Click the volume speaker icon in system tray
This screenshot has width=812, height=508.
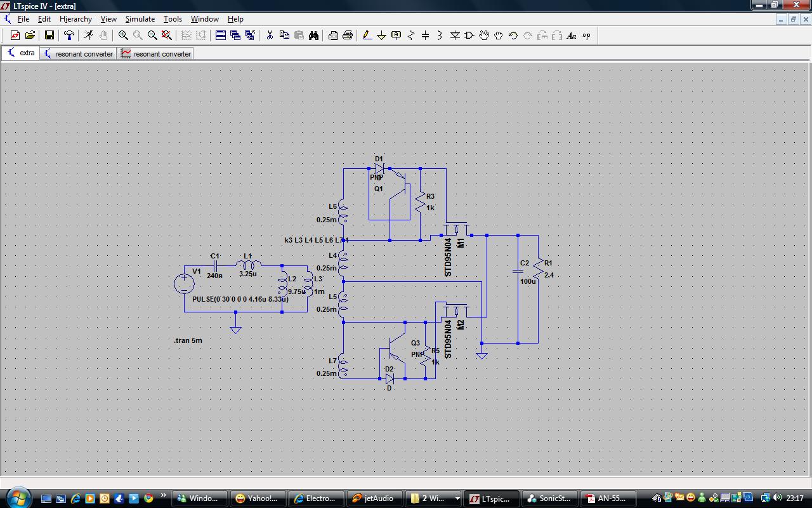[777, 498]
